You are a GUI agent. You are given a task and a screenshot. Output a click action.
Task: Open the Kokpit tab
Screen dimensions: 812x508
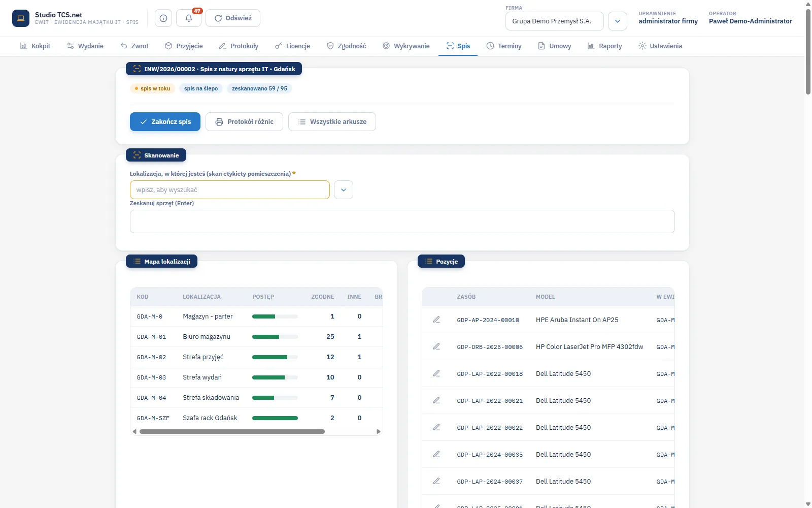tap(35, 46)
